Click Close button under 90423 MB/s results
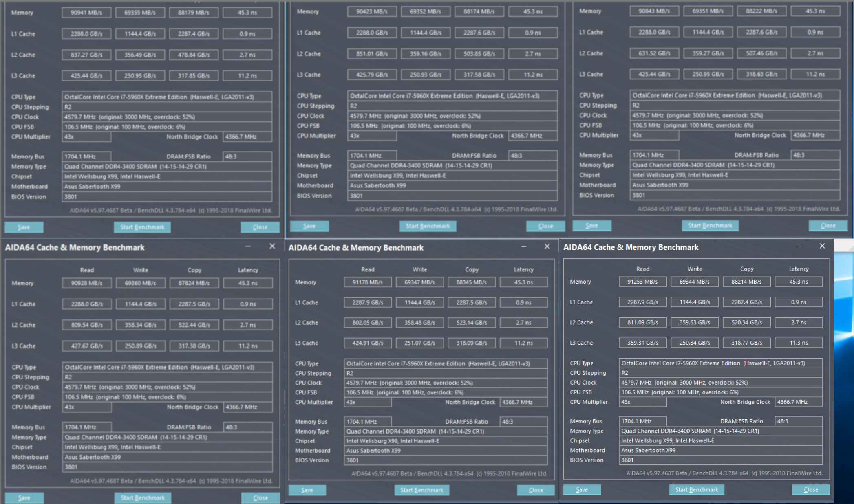 [x=545, y=226]
